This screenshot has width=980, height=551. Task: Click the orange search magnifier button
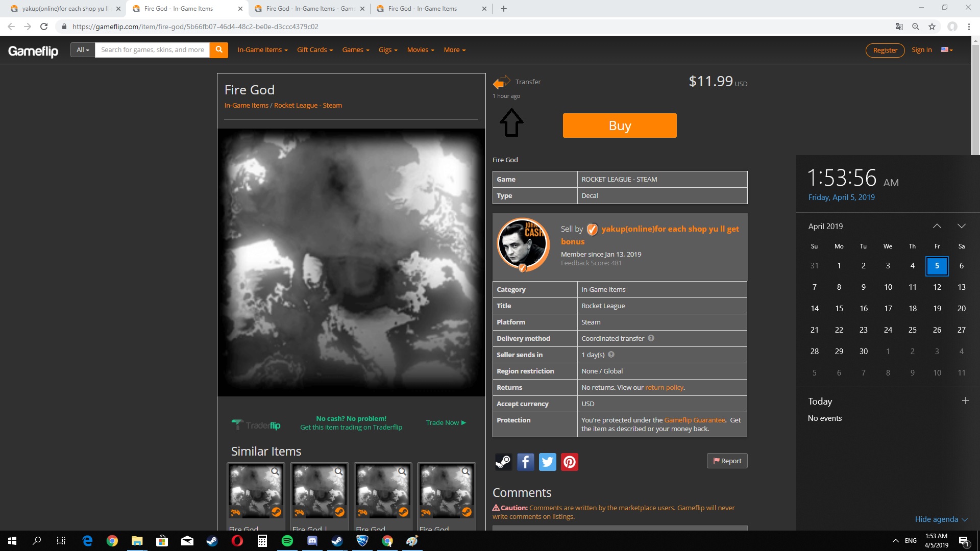[218, 49]
